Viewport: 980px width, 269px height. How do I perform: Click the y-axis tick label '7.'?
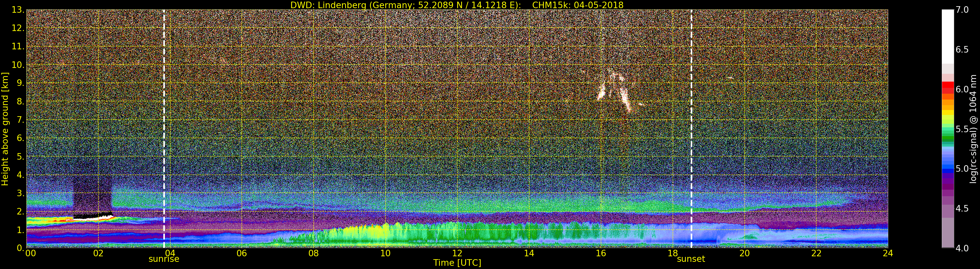click(20, 120)
